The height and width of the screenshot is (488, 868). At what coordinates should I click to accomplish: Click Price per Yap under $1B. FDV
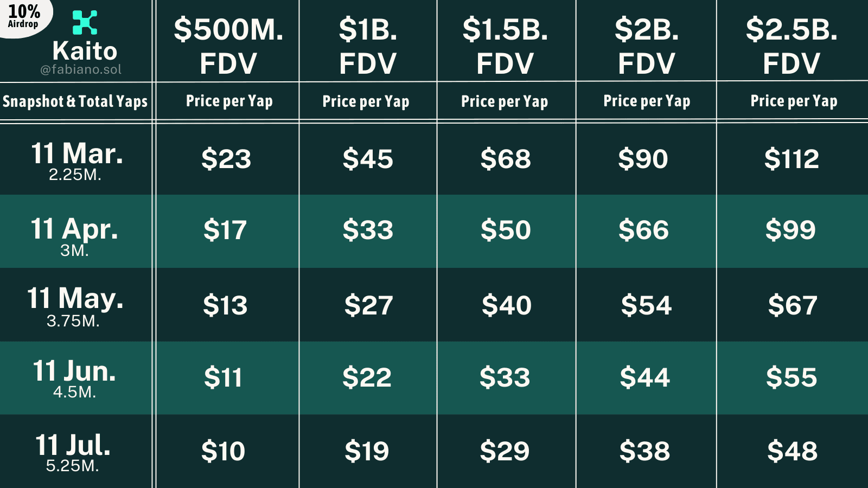coord(366,101)
